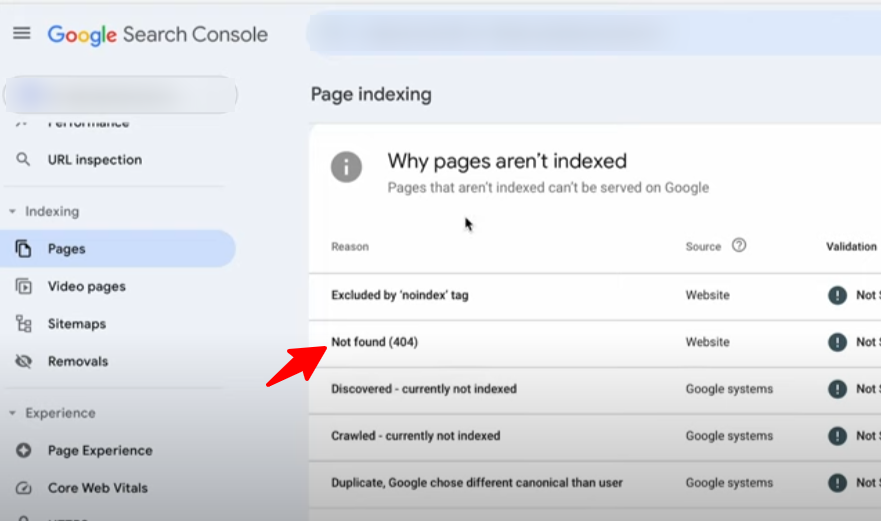Open Crawled - currently not indexed row
This screenshot has height=521, width=881.
click(594, 436)
